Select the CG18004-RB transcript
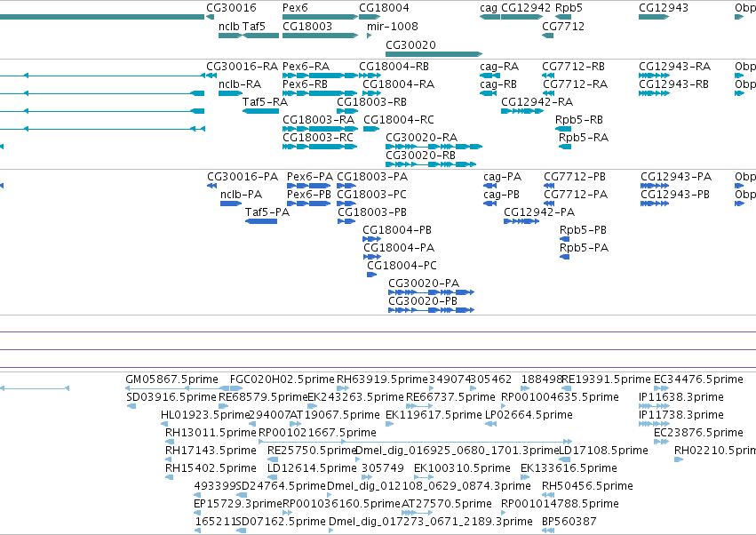The height and width of the screenshot is (535, 756). tap(370, 76)
